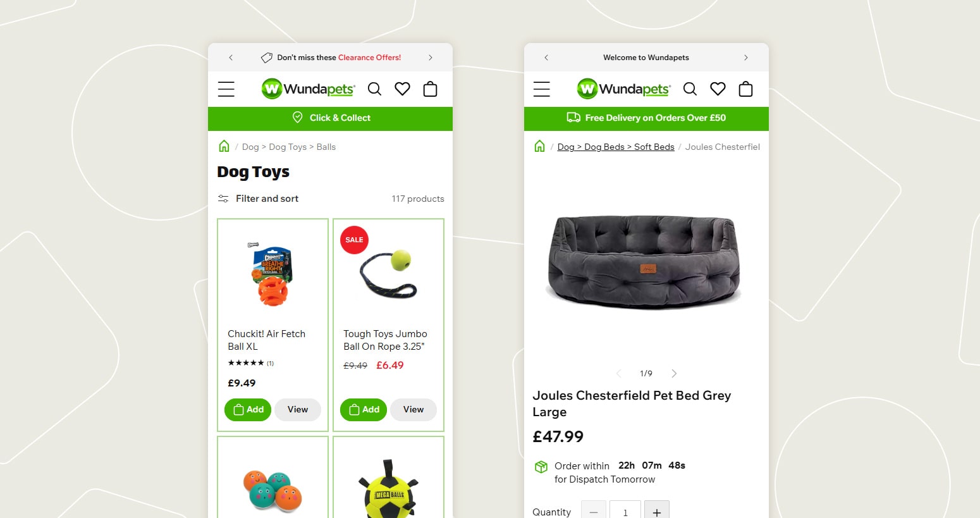
Task: Open Dog > Dog Beds > Soft Beds breadcrumb
Action: (616, 147)
